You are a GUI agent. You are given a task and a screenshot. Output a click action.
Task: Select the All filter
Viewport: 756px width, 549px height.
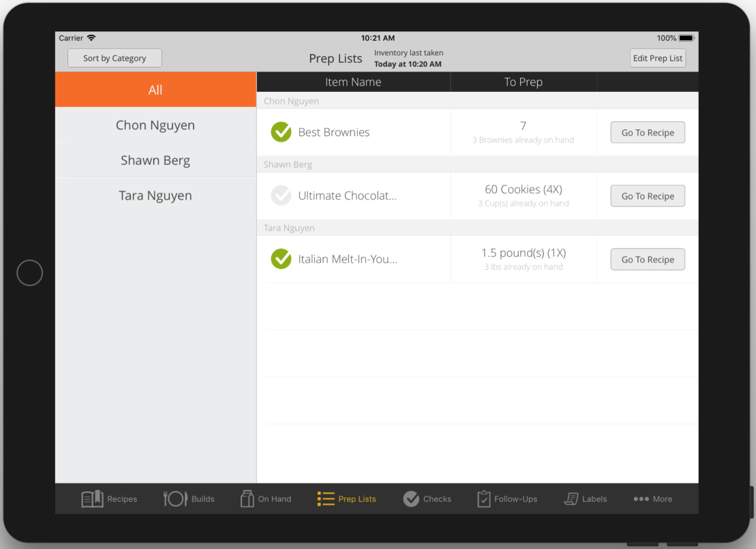click(x=155, y=89)
